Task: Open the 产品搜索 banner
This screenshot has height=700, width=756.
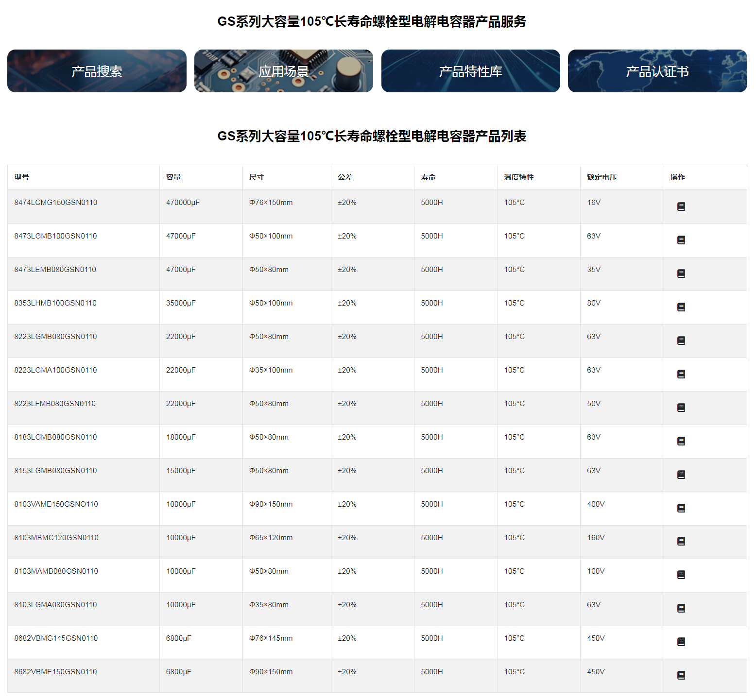Action: coord(97,71)
